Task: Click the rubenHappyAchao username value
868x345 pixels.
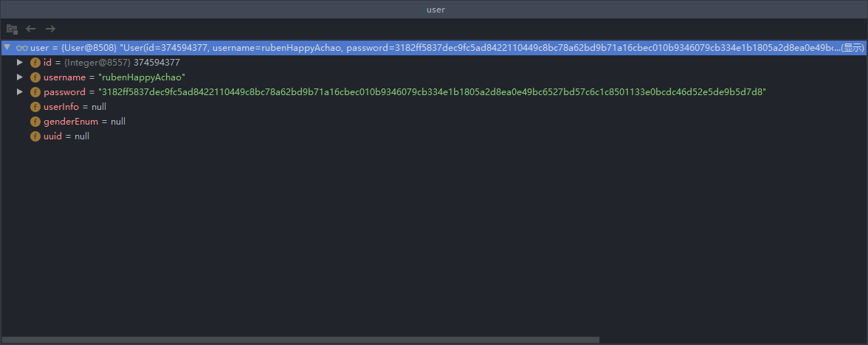Action: click(142, 77)
